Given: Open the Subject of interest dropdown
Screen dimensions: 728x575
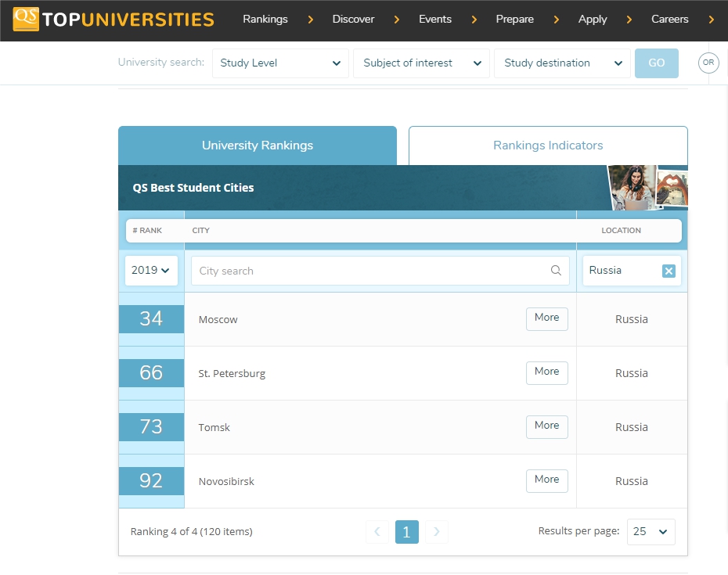Looking at the screenshot, I should click(422, 63).
